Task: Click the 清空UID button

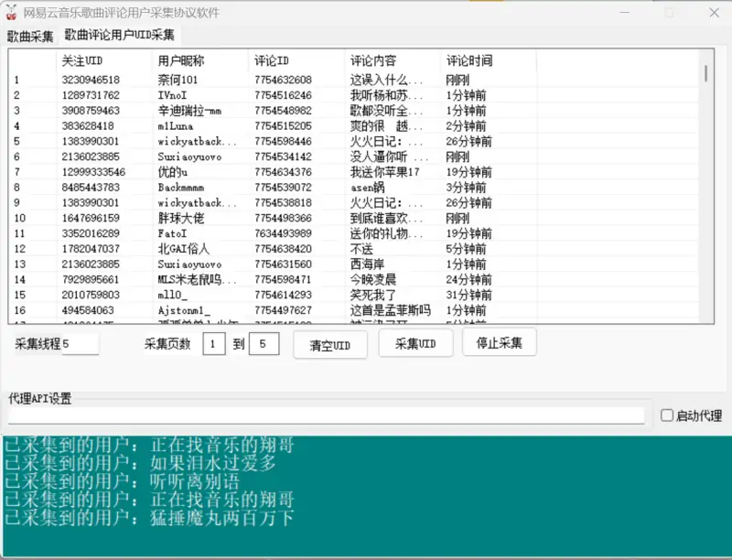Action: click(x=330, y=343)
